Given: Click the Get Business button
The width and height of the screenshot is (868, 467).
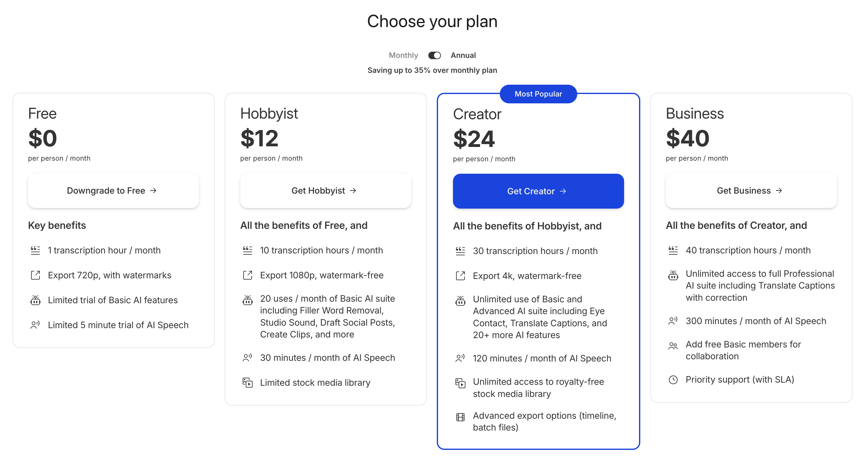Looking at the screenshot, I should (x=751, y=191).
